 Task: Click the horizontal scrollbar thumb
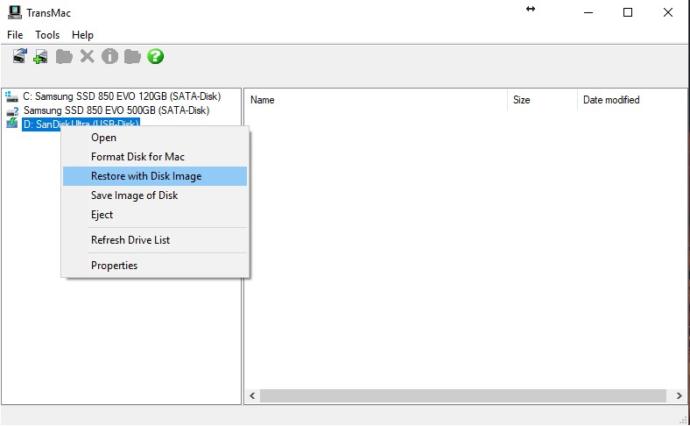click(463, 396)
